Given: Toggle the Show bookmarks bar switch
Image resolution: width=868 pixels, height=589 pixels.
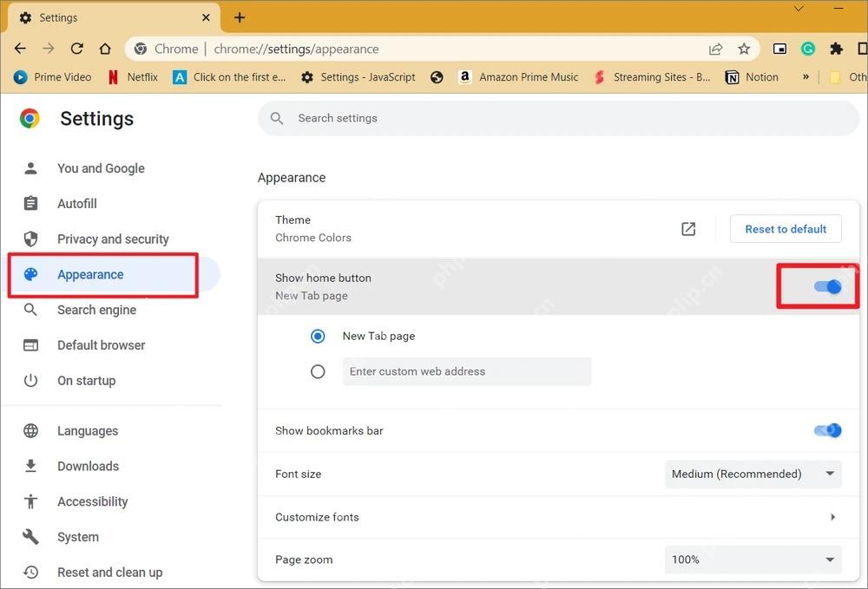Looking at the screenshot, I should pos(827,430).
